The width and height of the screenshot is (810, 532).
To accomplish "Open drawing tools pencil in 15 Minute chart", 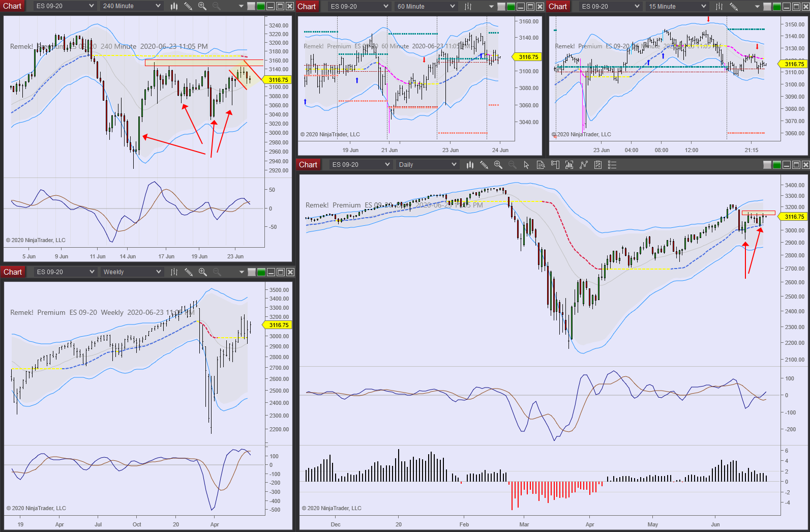I will 733,7.
